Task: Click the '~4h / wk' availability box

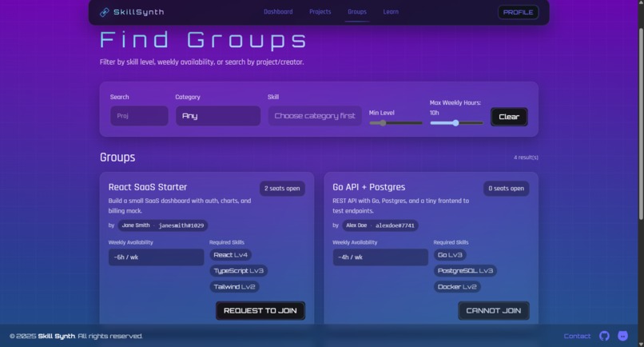Action: coord(380,257)
